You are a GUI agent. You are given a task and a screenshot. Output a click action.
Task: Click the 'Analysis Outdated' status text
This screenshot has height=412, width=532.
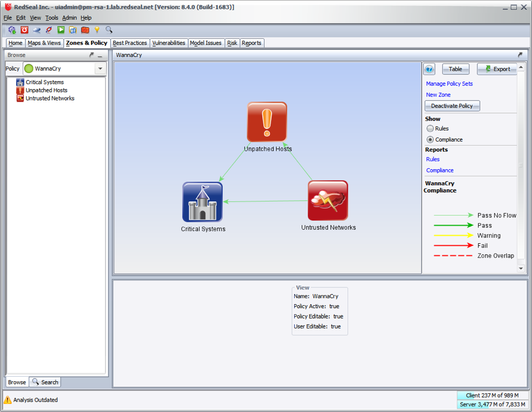tap(35, 400)
